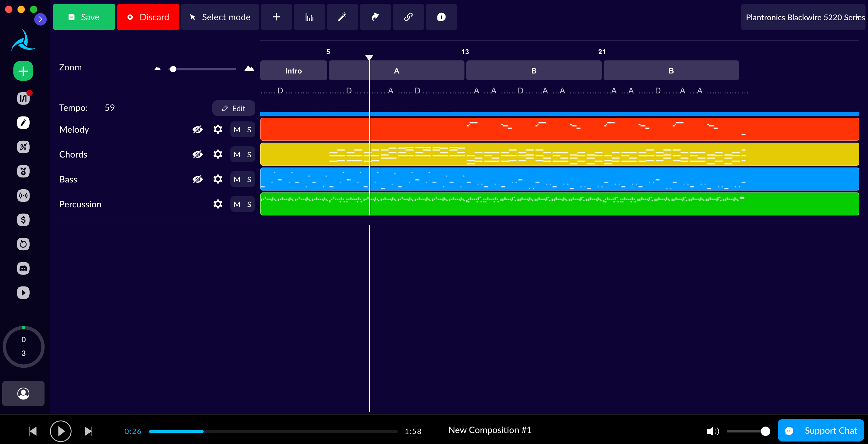Viewport: 868px width, 444px height.
Task: Click the Tempo Edit button
Action: (x=234, y=108)
